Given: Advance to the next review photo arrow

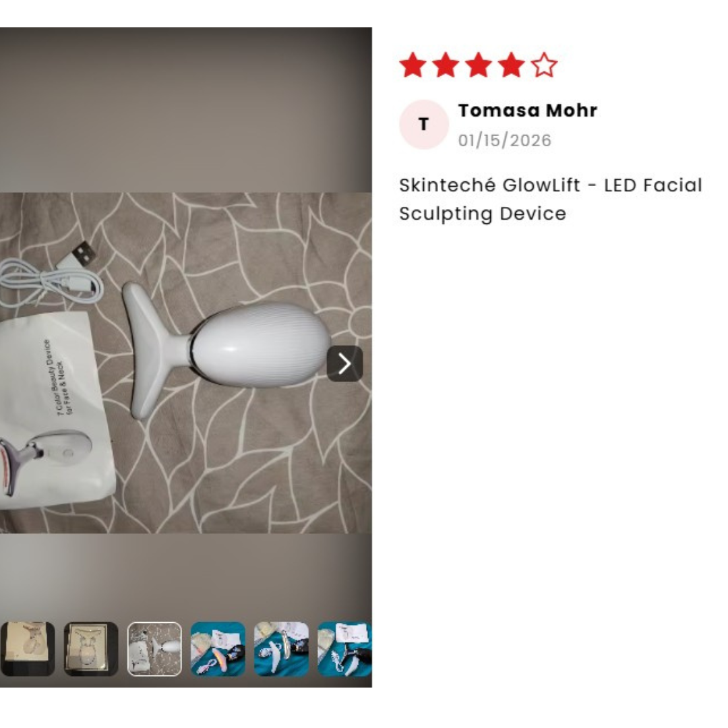Looking at the screenshot, I should click(344, 363).
